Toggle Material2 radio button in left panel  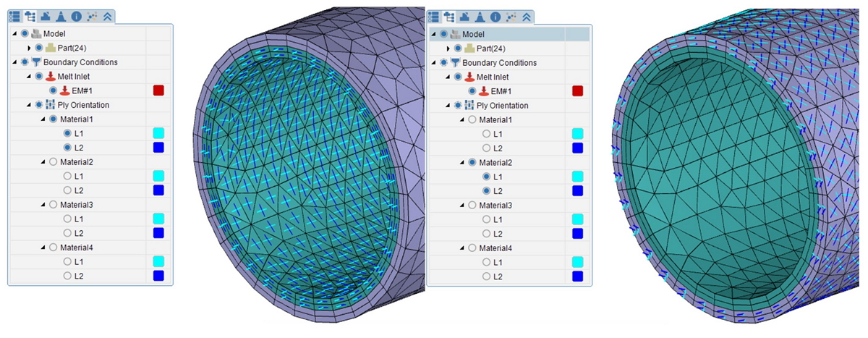click(x=54, y=162)
